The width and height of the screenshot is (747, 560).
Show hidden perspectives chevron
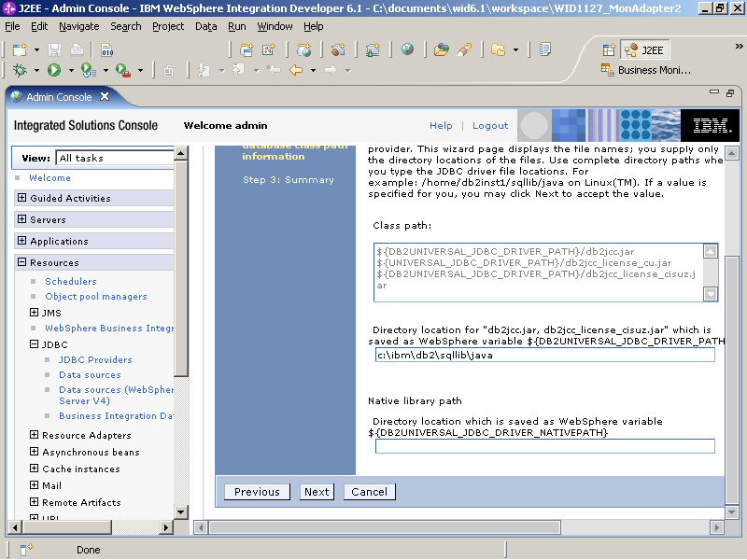pyautogui.click(x=739, y=46)
